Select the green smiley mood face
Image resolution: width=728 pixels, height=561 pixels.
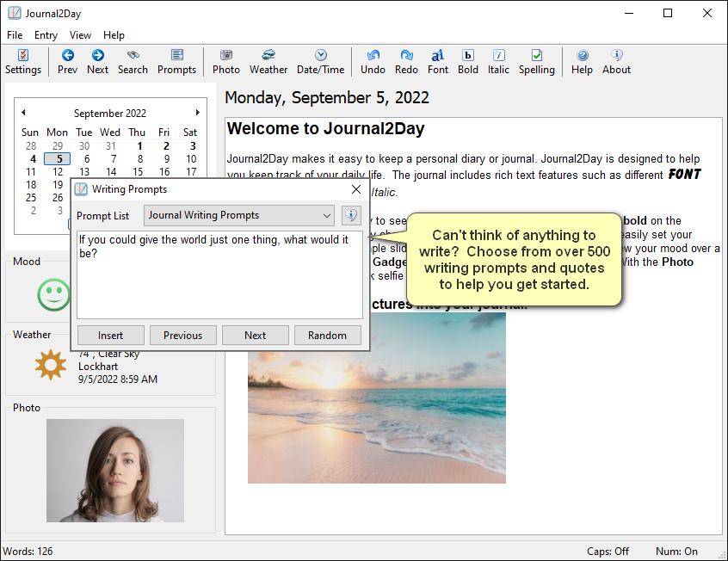coord(54,294)
